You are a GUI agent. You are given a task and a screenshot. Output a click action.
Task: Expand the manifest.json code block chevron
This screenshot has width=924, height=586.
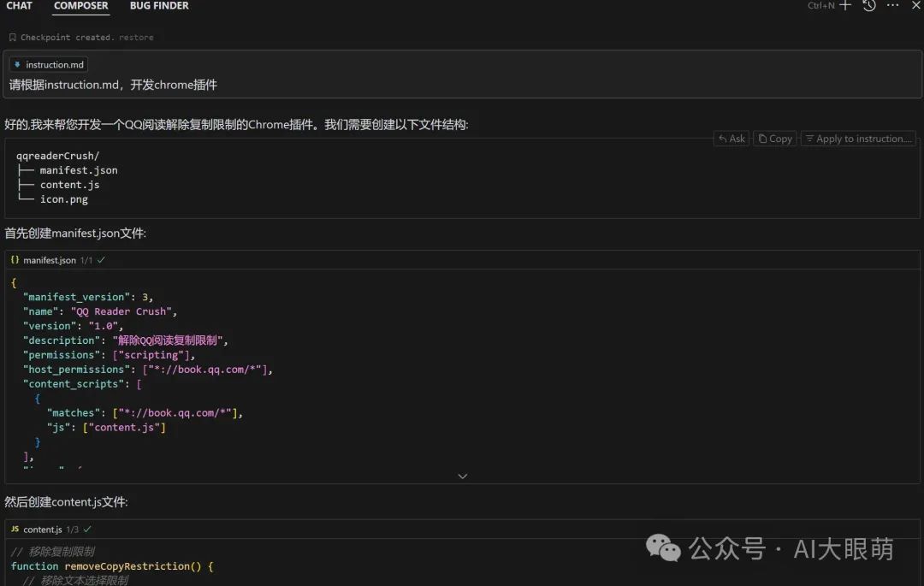click(x=462, y=476)
